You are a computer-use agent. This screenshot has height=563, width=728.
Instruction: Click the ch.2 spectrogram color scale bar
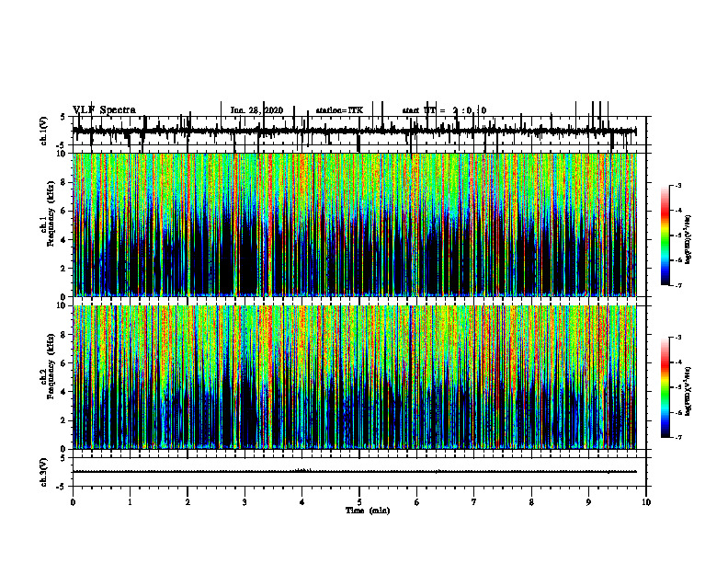665,387
